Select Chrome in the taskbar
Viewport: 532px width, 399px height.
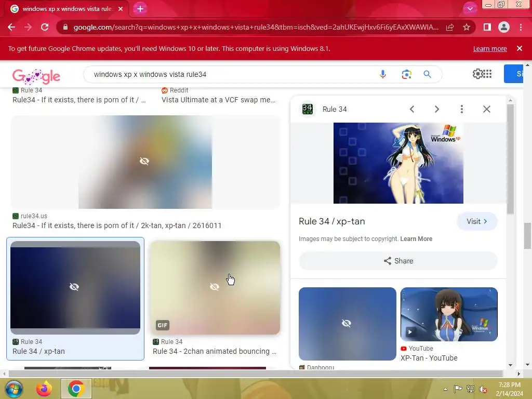coord(76,389)
